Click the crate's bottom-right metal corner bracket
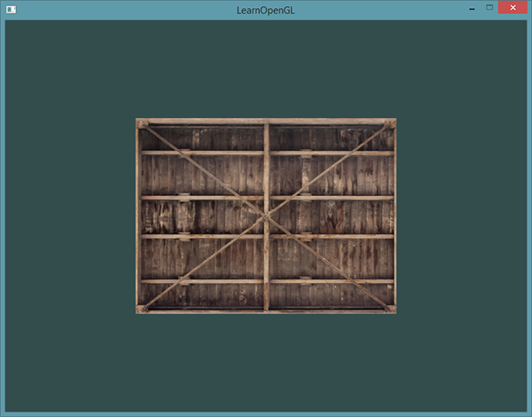The width and height of the screenshot is (532, 417). (x=391, y=309)
